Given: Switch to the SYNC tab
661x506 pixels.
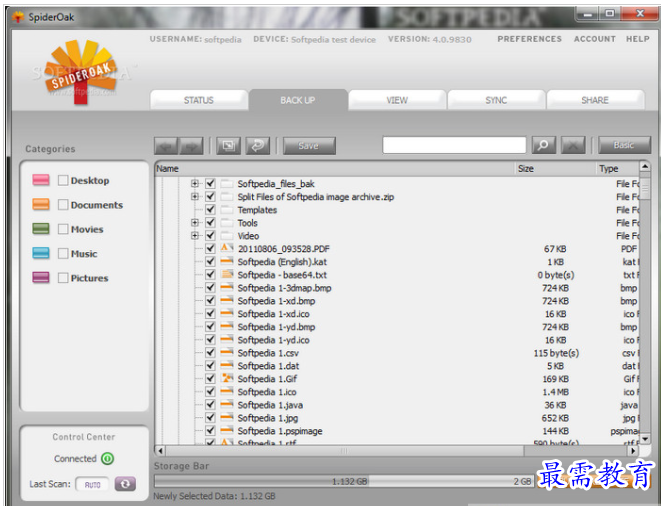Looking at the screenshot, I should click(x=496, y=100).
